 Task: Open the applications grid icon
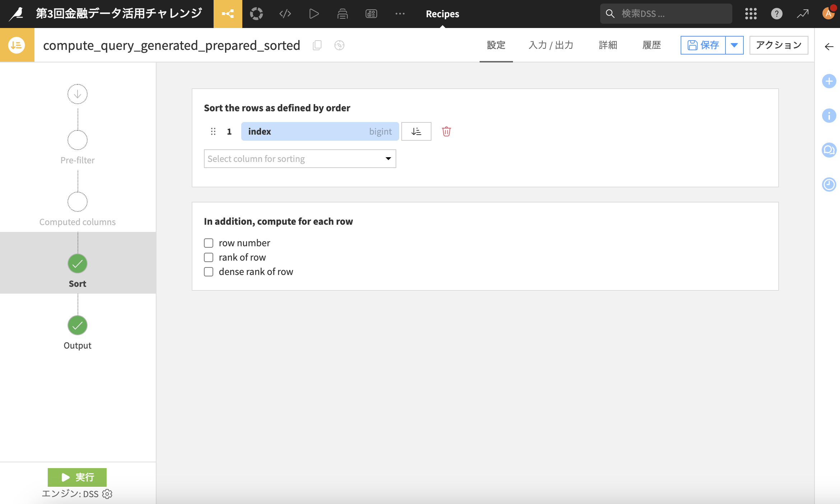pyautogui.click(x=751, y=14)
